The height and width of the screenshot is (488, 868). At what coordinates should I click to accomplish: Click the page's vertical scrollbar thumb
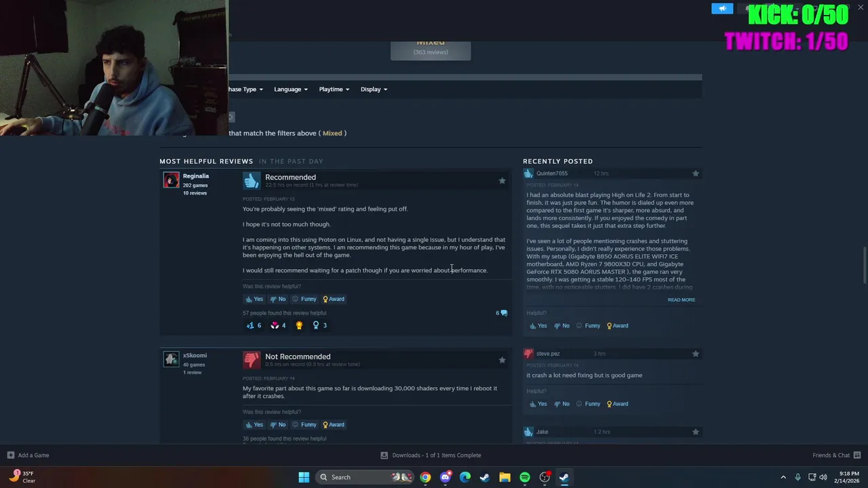click(864, 266)
